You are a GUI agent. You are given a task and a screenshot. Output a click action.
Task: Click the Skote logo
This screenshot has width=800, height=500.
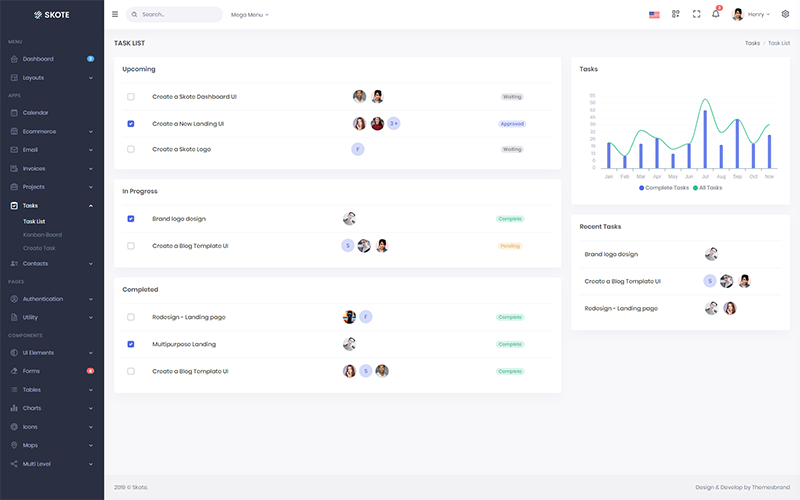tap(50, 15)
